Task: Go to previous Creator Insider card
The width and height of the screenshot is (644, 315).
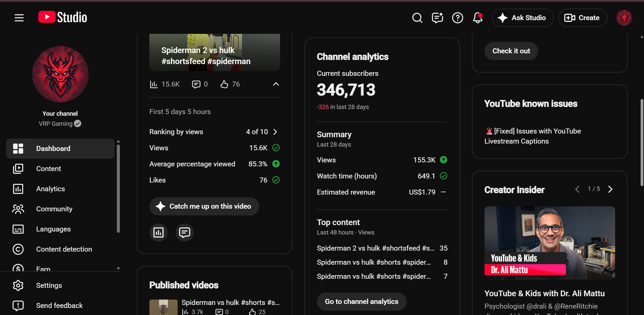Action: coord(577,189)
